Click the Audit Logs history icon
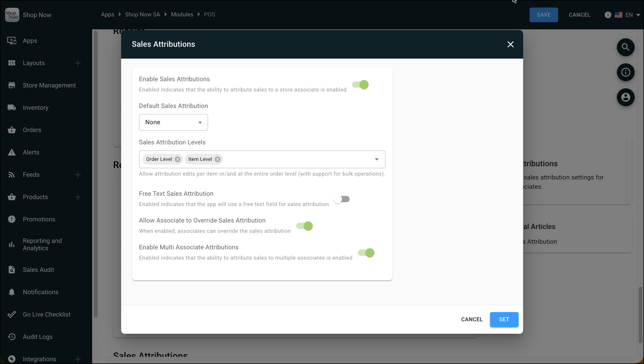This screenshot has height=364, width=644. coord(12,337)
